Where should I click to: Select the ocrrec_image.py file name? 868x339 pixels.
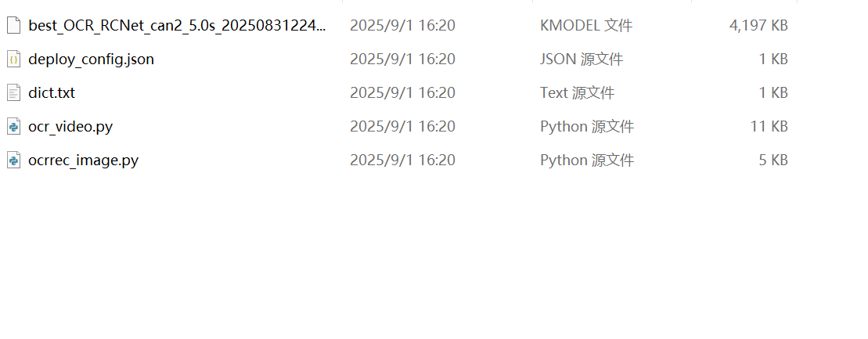pos(83,160)
